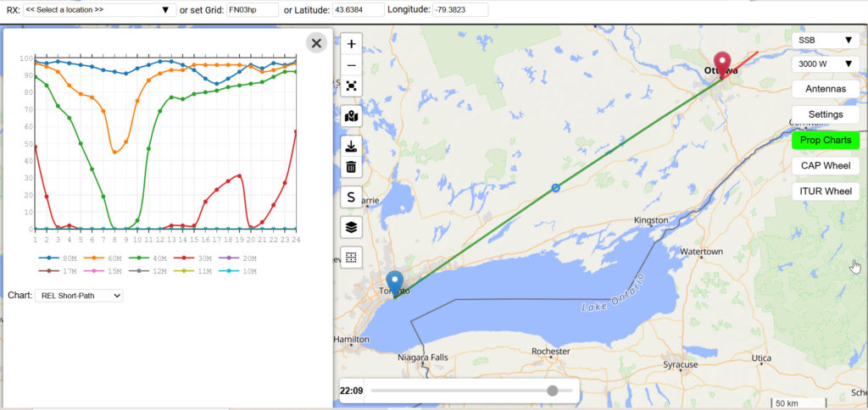This screenshot has height=410, width=868.
Task: Click the dotted grid overlay icon
Action: (351, 258)
